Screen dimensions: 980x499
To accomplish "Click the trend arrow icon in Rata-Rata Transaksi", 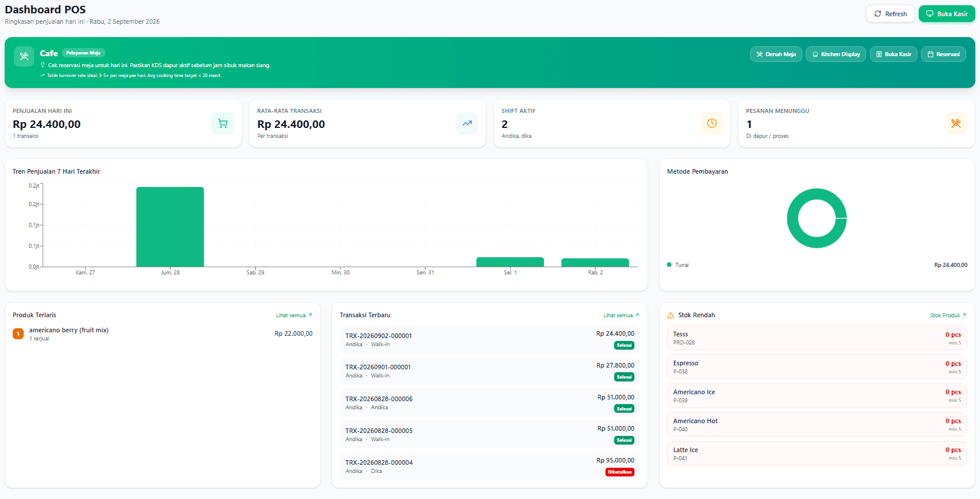I will [x=467, y=123].
